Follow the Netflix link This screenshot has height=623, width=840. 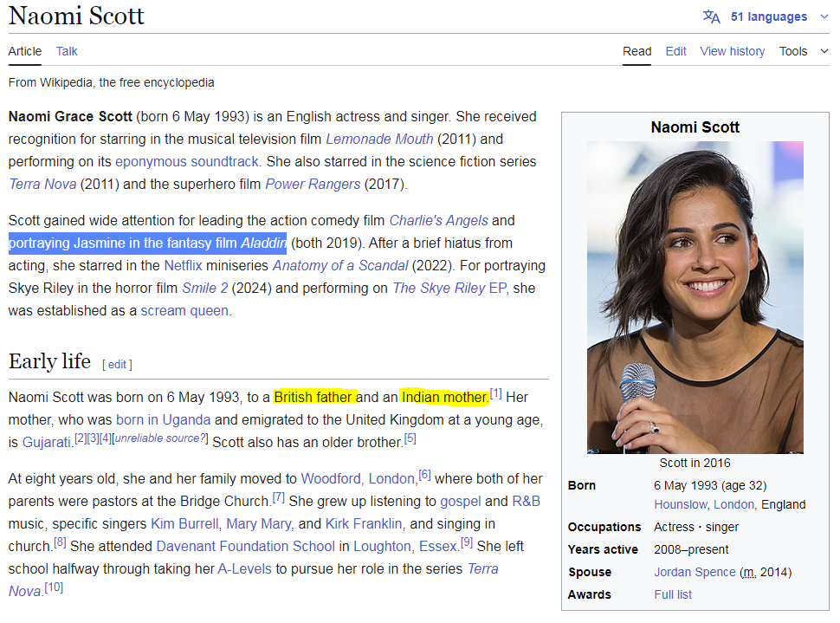[x=184, y=265]
